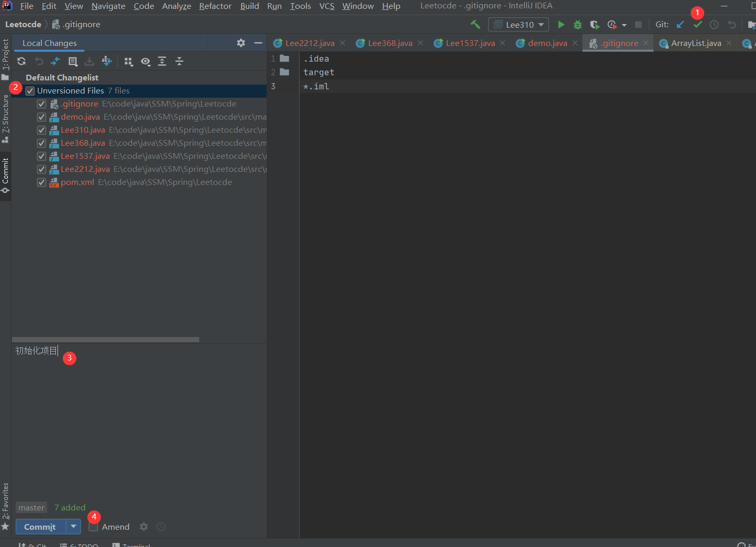Screen dimensions: 756x547
Task: Close the Lee368.java tab
Action: click(x=420, y=43)
